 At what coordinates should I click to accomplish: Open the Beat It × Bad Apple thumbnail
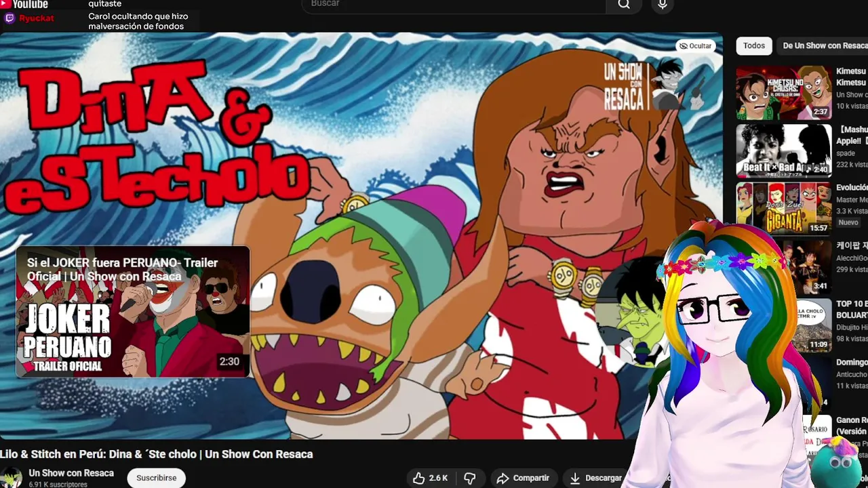click(x=784, y=150)
